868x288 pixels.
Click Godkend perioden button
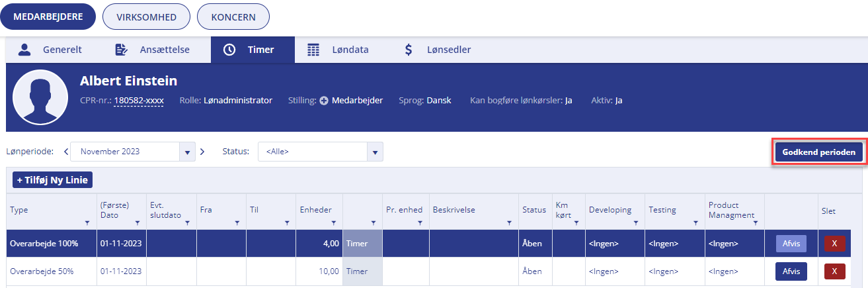click(819, 152)
